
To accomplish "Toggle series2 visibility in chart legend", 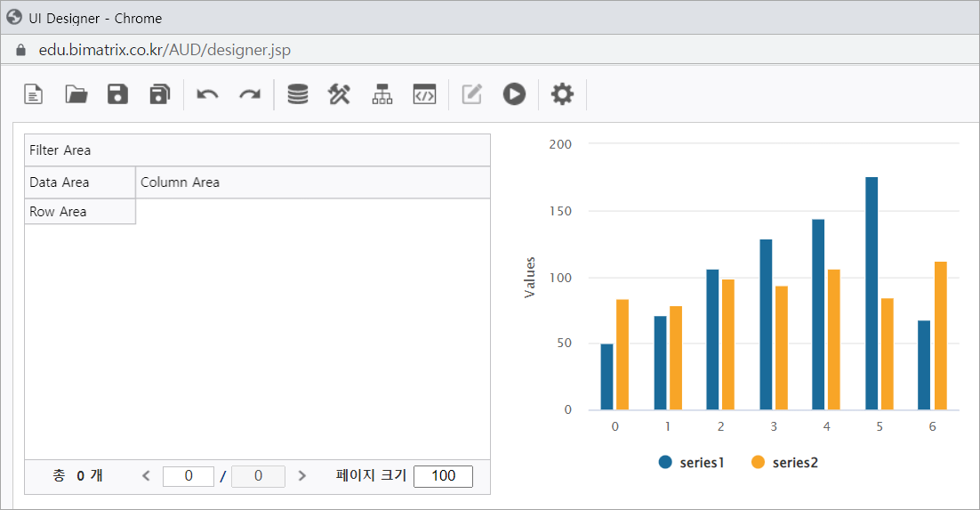I will (x=784, y=462).
